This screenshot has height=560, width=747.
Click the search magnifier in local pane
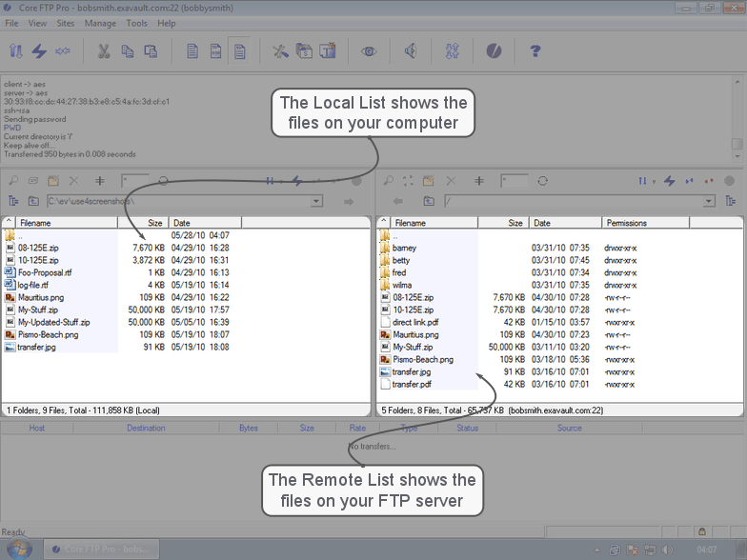[x=13, y=181]
